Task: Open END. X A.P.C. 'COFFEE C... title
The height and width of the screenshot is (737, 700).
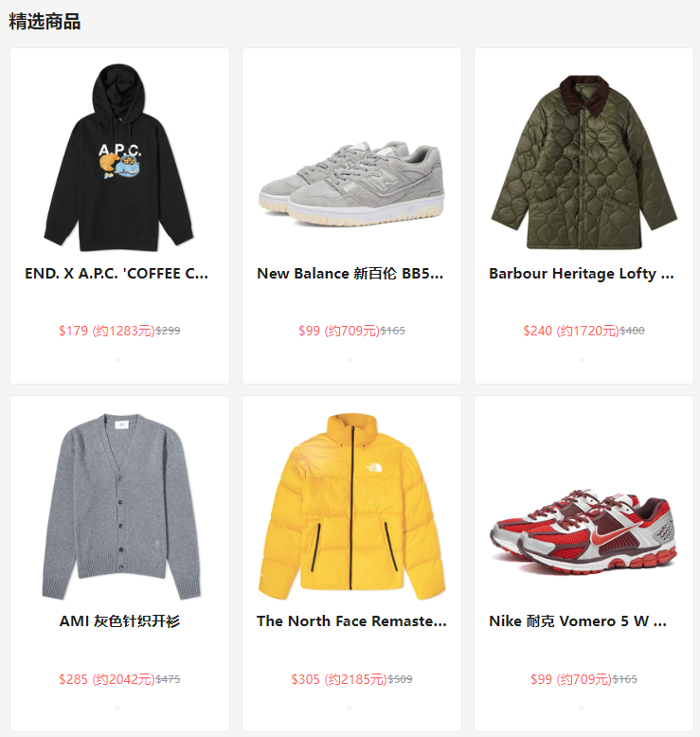Action: (x=117, y=274)
